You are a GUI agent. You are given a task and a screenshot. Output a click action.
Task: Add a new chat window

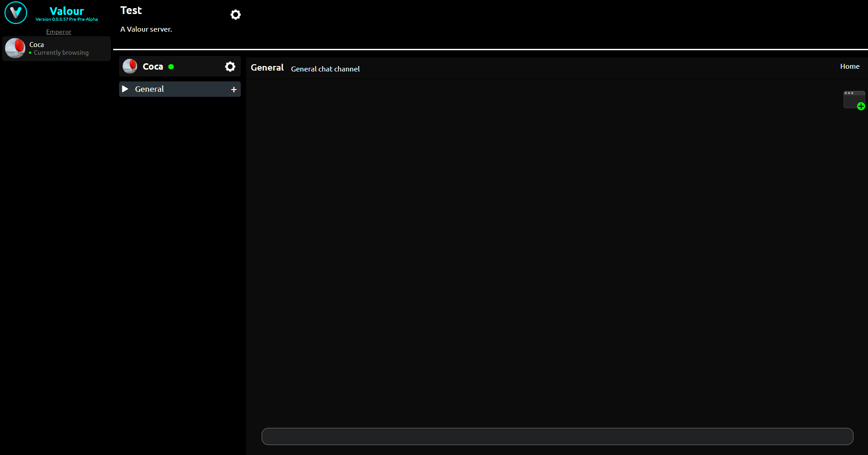coord(854,100)
